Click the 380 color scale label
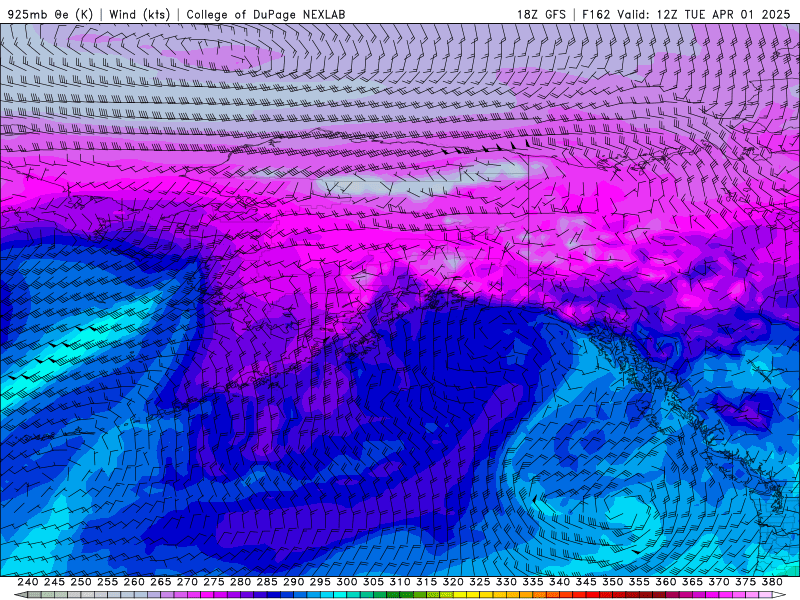The width and height of the screenshot is (800, 600). coord(772,582)
